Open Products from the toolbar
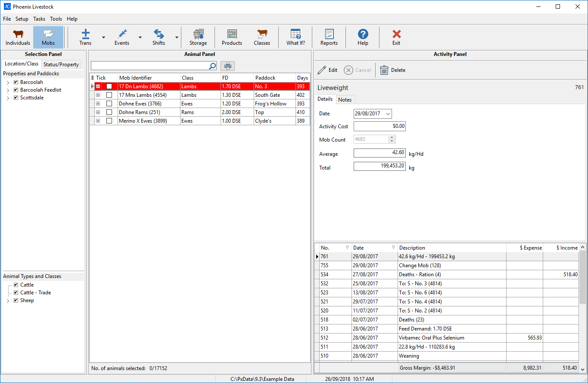588x383 pixels. pos(232,37)
